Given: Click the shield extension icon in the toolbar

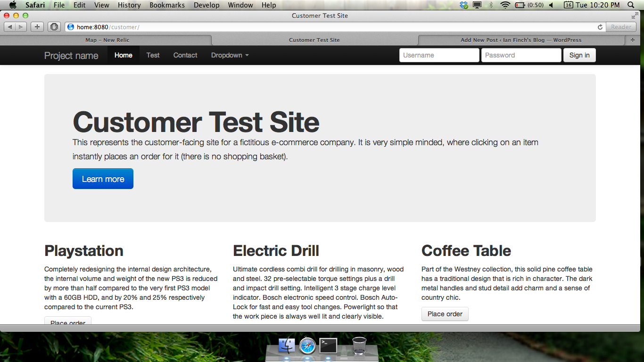Looking at the screenshot, I should (x=54, y=27).
